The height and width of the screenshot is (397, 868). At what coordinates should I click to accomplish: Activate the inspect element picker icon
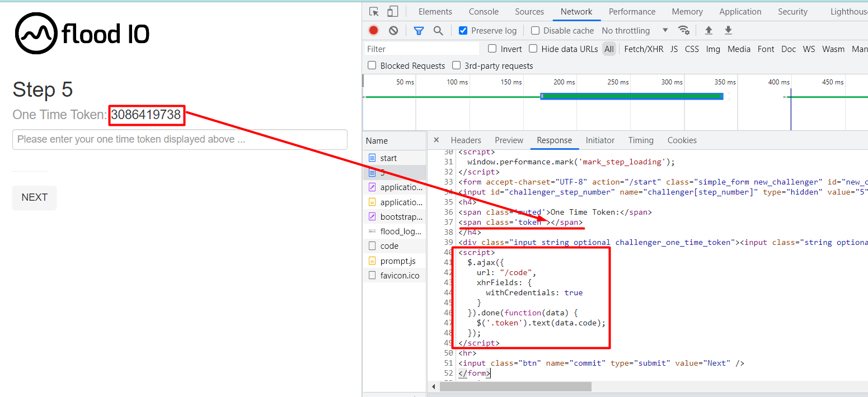coord(374,12)
